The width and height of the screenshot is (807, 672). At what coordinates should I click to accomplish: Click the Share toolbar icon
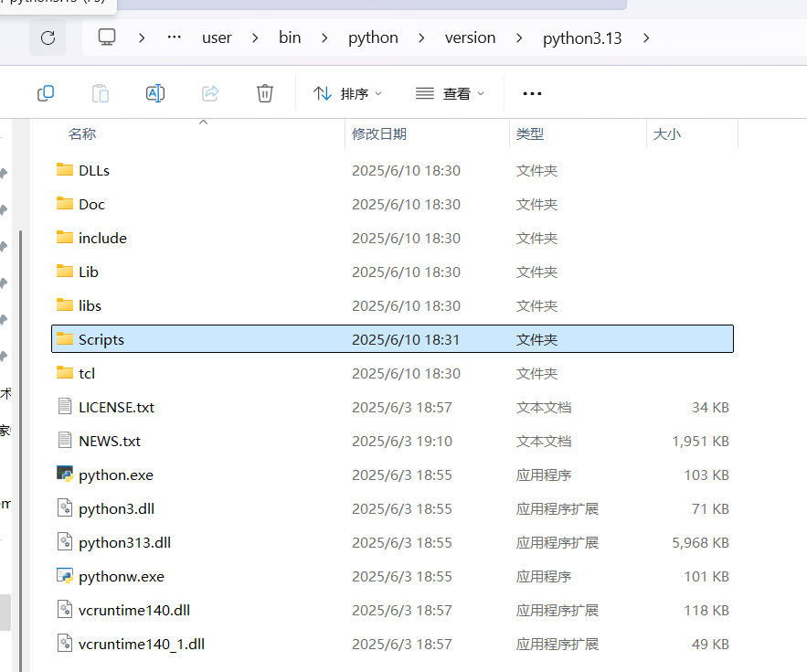point(210,93)
